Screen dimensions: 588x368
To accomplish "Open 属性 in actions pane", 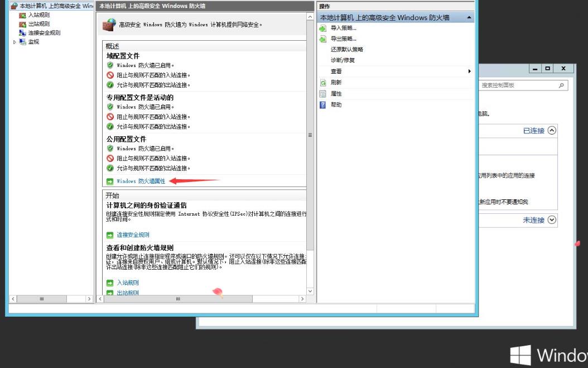I will pyautogui.click(x=336, y=93).
